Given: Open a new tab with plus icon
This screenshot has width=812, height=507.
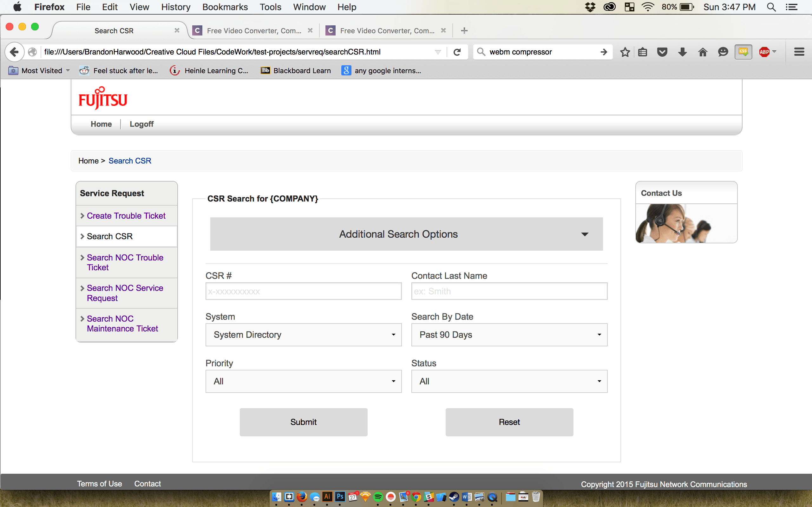Looking at the screenshot, I should (464, 31).
